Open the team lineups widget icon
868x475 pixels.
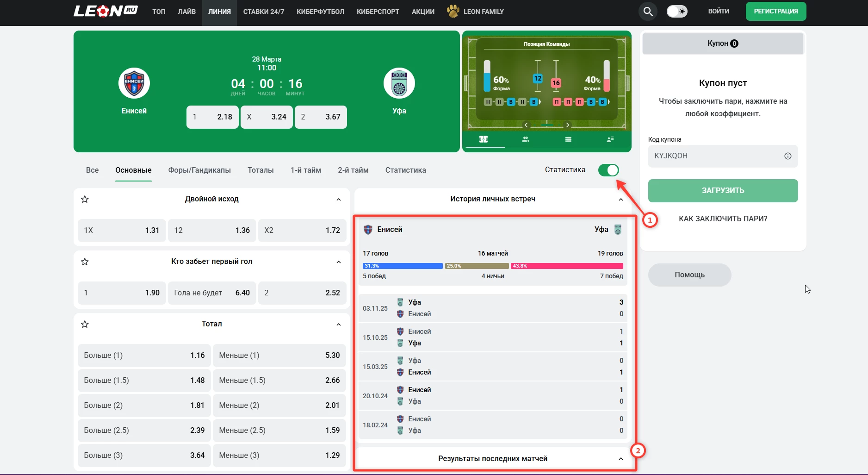tap(526, 139)
